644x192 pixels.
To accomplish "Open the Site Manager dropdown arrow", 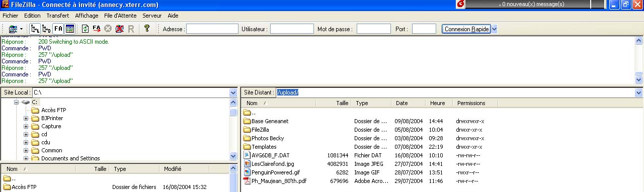I will [21, 29].
